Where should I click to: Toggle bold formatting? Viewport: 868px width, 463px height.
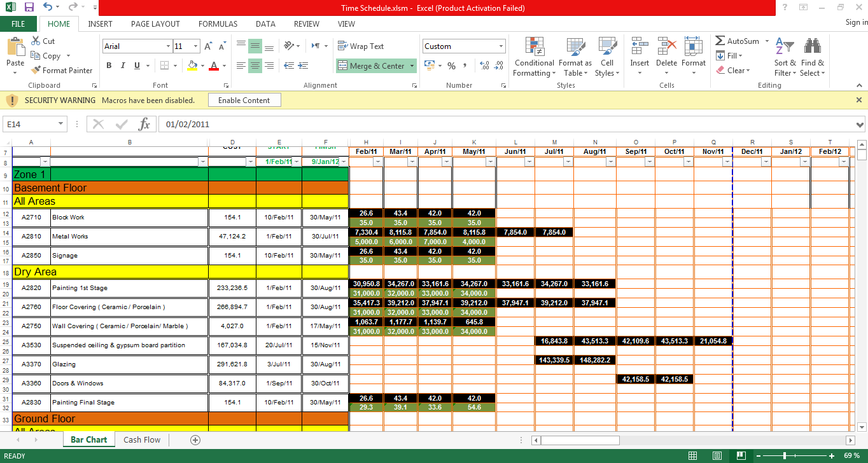[108, 66]
